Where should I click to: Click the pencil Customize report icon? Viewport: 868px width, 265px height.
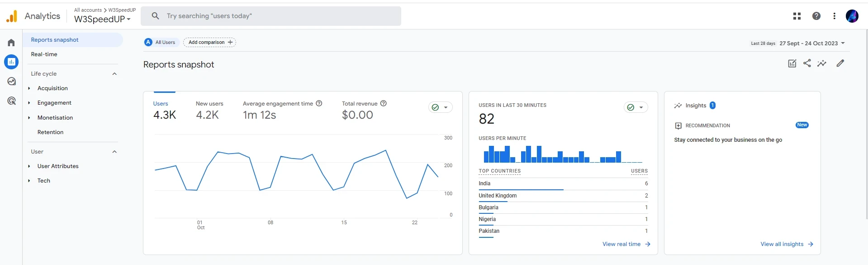(840, 63)
